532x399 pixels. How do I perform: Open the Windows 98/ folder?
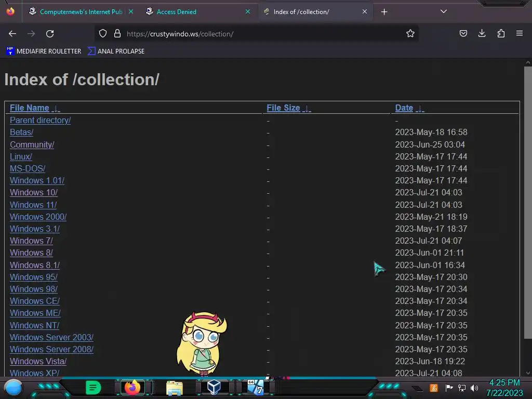(34, 289)
